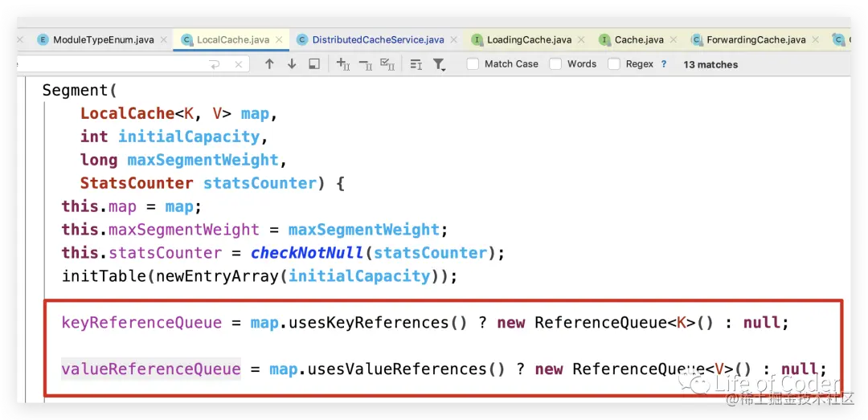Image resolution: width=868 pixels, height=420 pixels.
Task: Click the class icon of DistributedCacheService.java
Action: click(301, 40)
